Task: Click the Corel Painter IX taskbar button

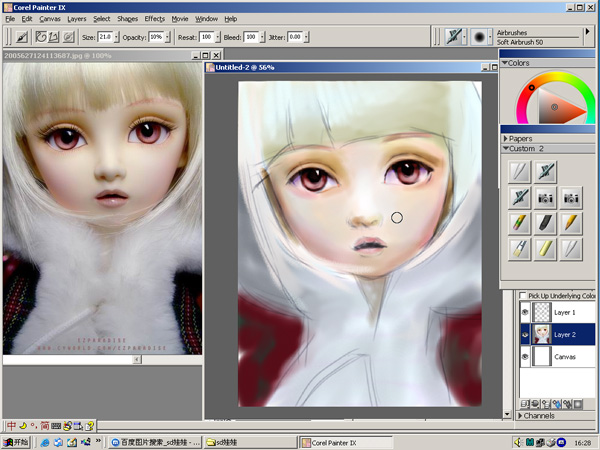Action: (346, 442)
